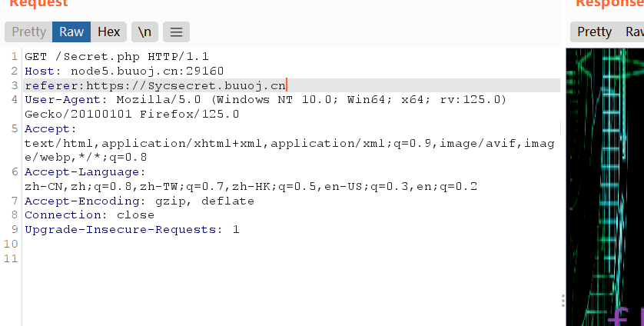Screen dimensions: 644x326
Task: Place cursor in the Host header line
Action: coord(124,71)
